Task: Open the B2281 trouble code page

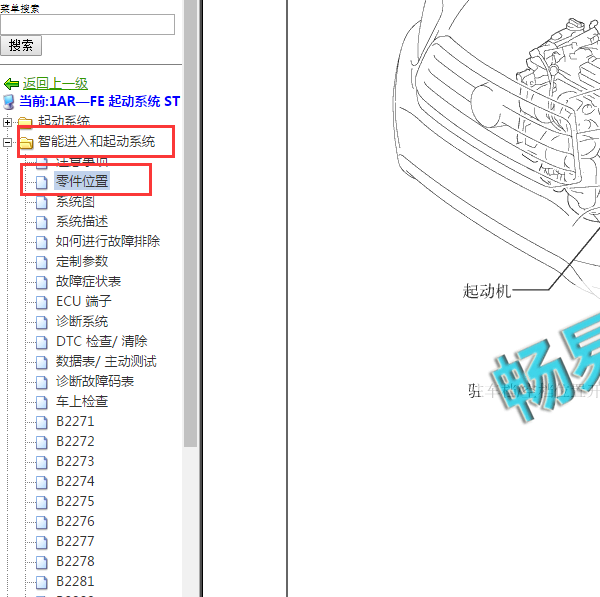Action: click(75, 581)
